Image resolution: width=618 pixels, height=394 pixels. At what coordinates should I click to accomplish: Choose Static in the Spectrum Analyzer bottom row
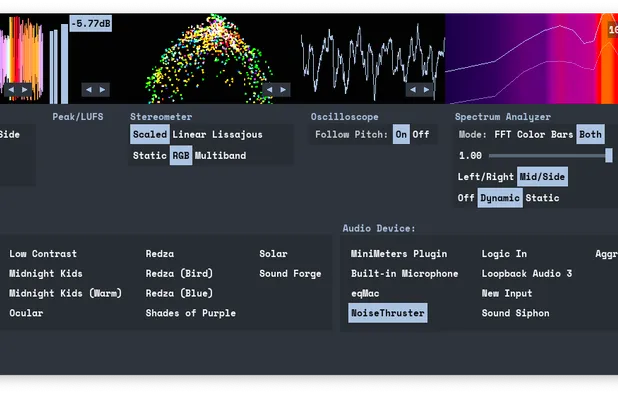pos(542,198)
